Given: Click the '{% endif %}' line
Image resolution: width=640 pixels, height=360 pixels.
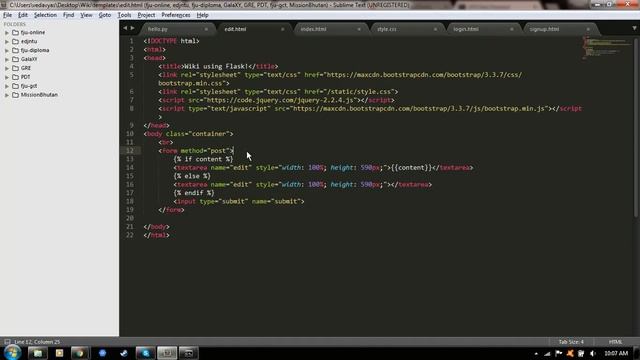Looking at the screenshot, I should [x=194, y=193].
